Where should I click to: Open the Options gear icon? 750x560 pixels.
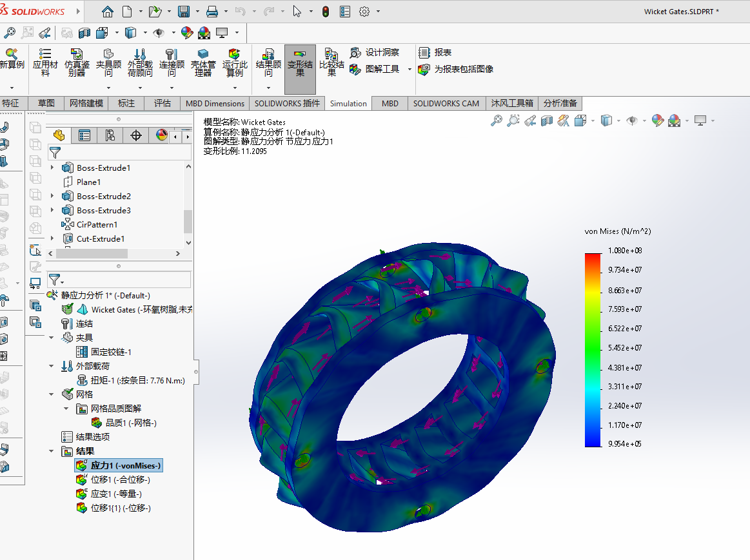(x=364, y=12)
